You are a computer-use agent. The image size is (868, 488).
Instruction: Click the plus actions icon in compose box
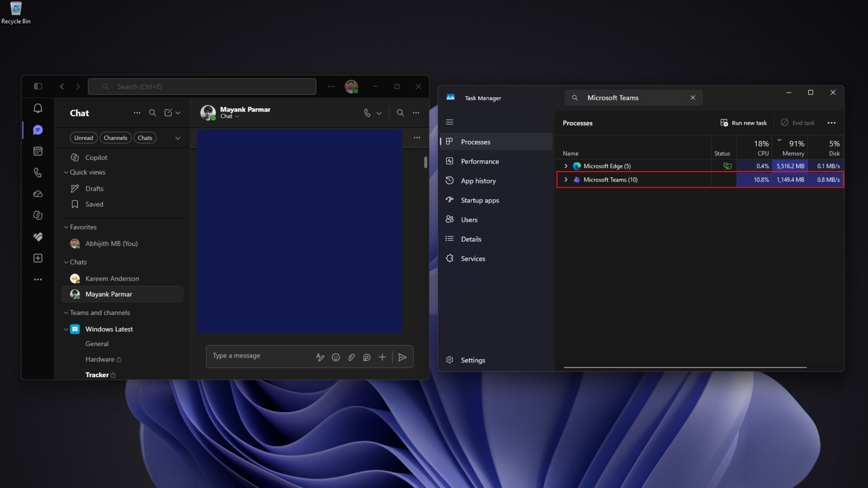[x=382, y=357]
